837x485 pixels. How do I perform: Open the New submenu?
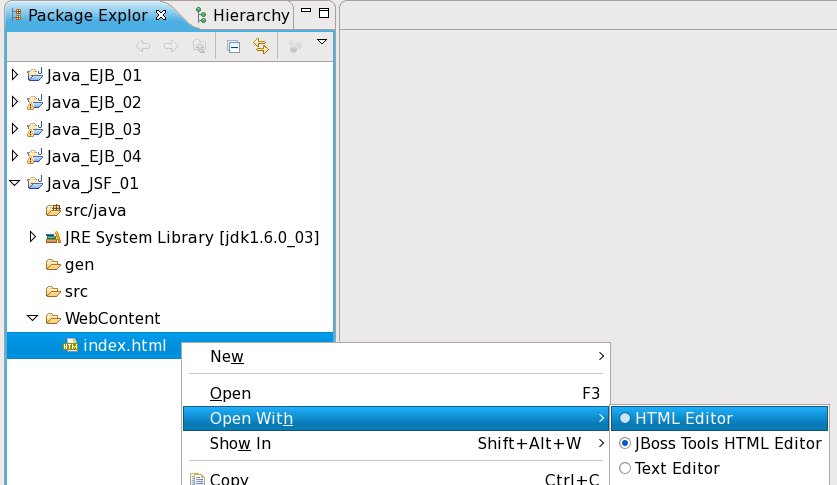click(226, 357)
